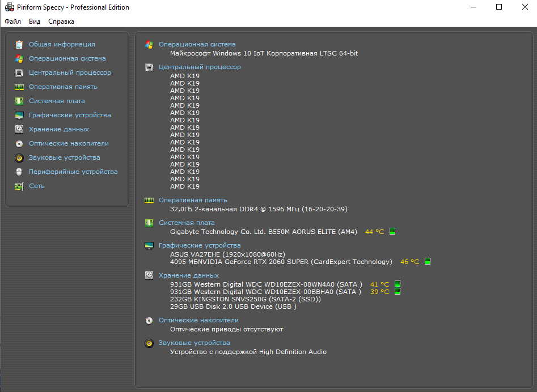Click the Speccy app icon in title bar
Viewport: 537px width, 392px height.
10,7
